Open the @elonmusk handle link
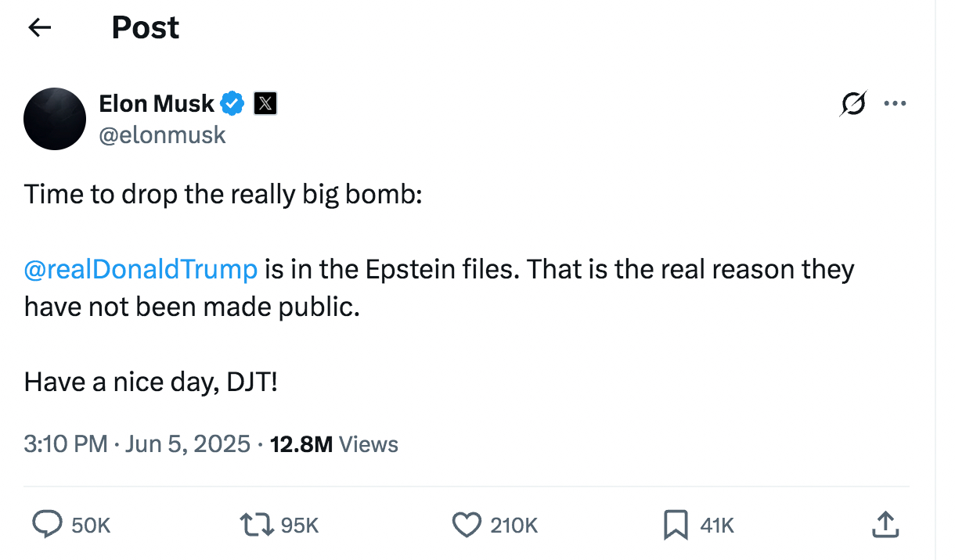 (162, 135)
